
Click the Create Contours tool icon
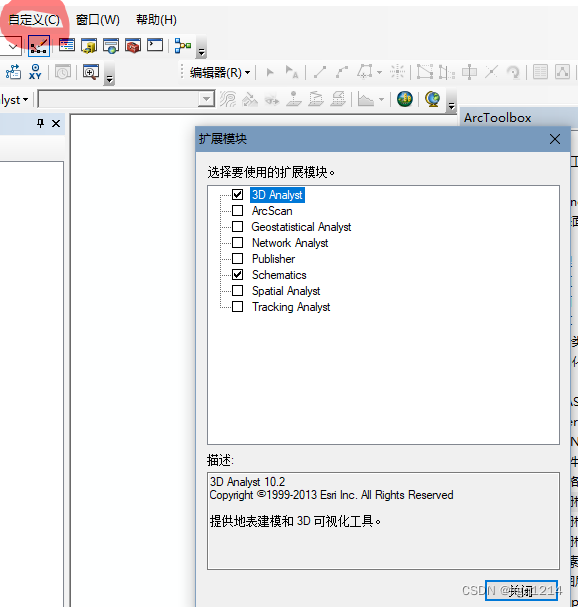click(228, 99)
